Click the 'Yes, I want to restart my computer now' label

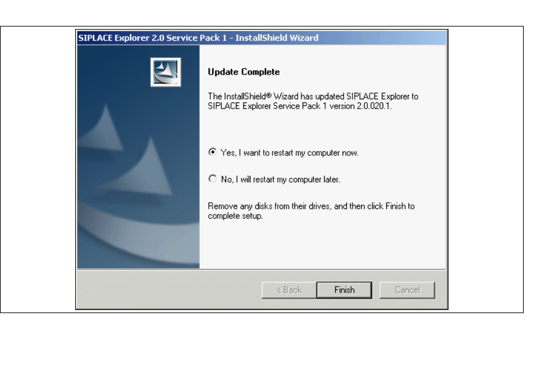[x=290, y=153]
